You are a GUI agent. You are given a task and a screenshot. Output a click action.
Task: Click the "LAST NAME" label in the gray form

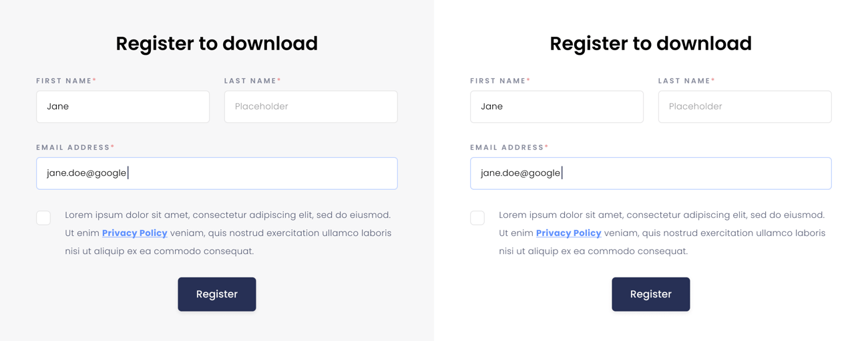click(x=250, y=81)
